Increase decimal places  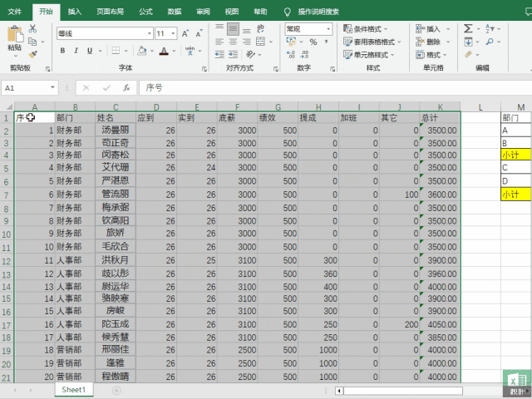pos(291,54)
